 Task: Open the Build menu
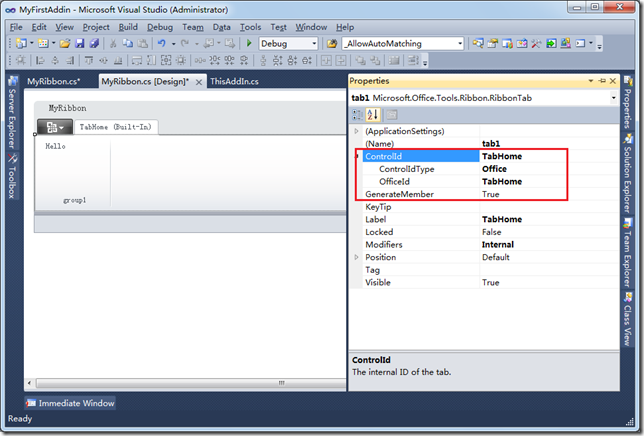(x=128, y=27)
